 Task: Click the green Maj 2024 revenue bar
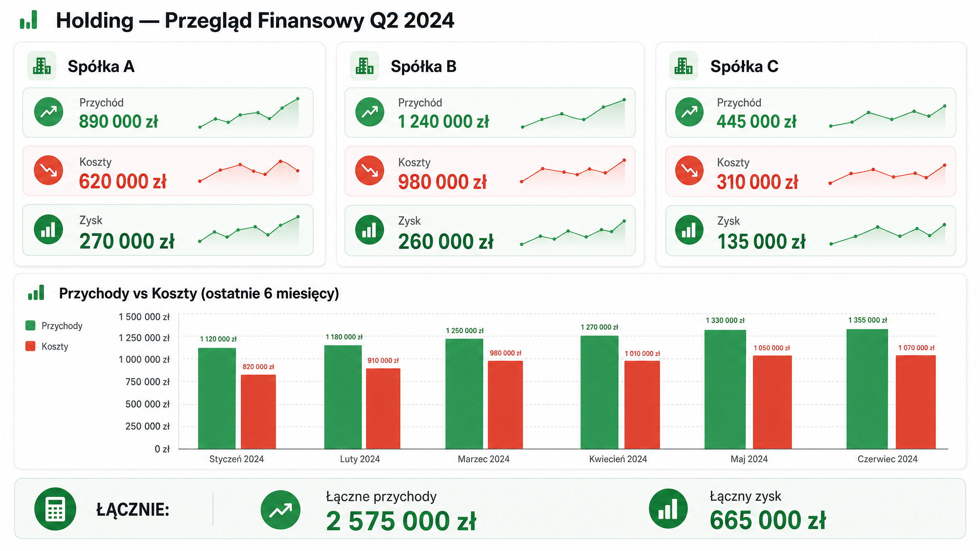(x=725, y=389)
